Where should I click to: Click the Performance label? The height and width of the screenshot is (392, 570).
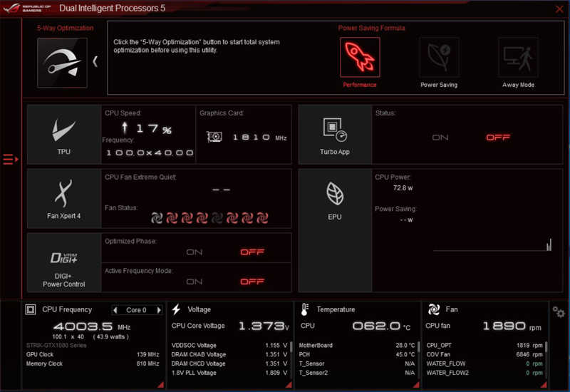pos(360,85)
